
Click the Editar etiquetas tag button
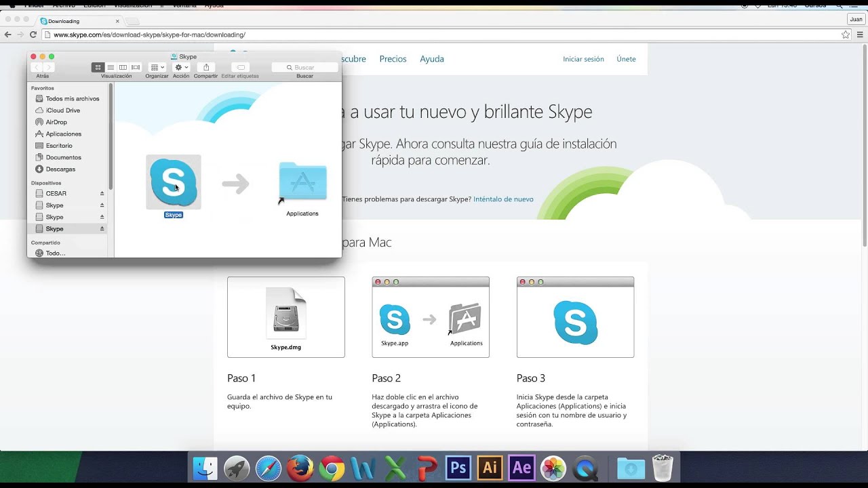tap(240, 67)
